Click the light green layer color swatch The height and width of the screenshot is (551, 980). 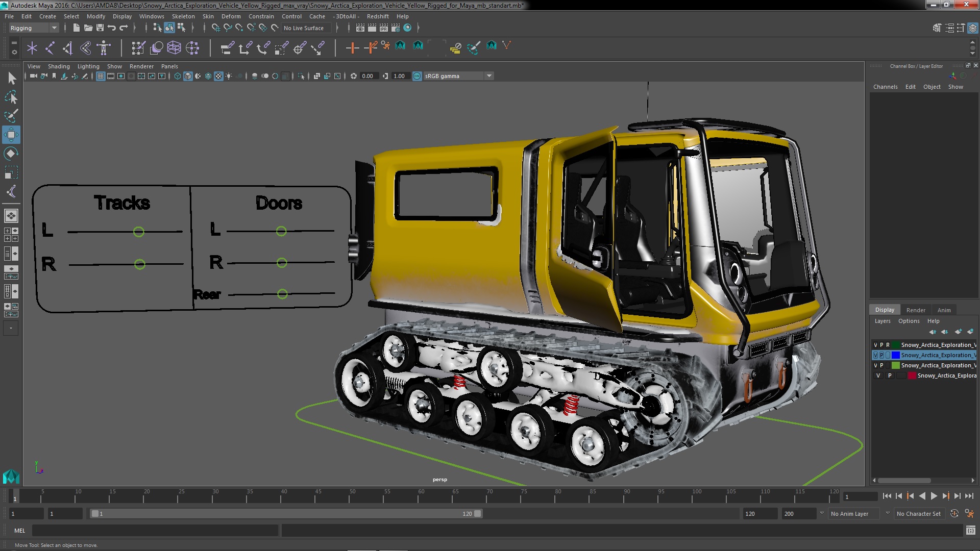[x=896, y=365]
